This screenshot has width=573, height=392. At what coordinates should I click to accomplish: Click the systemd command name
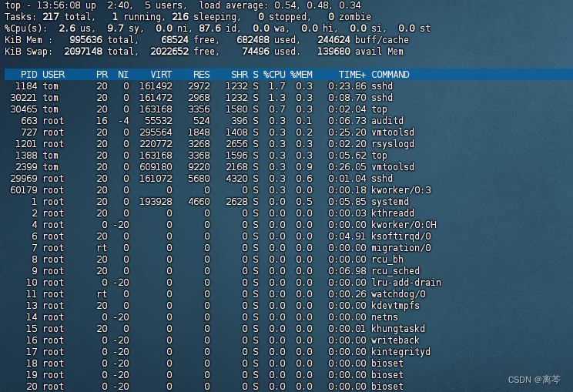[390, 202]
